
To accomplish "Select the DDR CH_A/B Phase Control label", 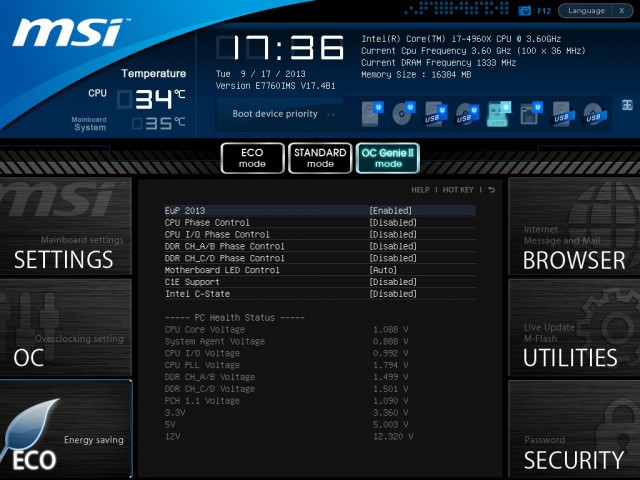I will point(224,246).
